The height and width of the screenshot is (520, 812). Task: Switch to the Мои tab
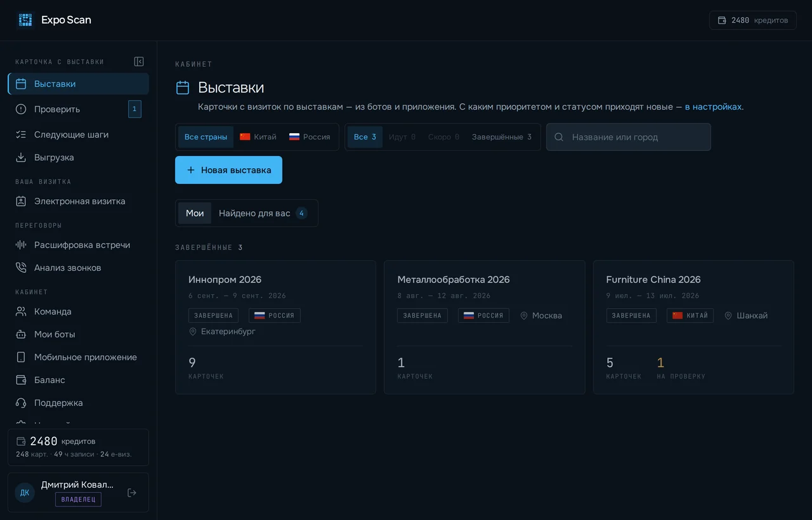[x=195, y=213]
